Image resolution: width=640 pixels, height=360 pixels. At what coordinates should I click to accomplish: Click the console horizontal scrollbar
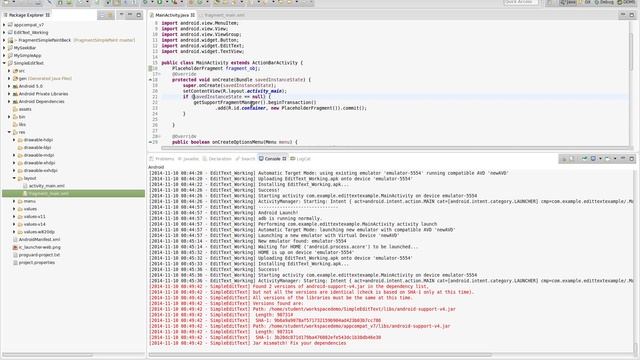320,355
